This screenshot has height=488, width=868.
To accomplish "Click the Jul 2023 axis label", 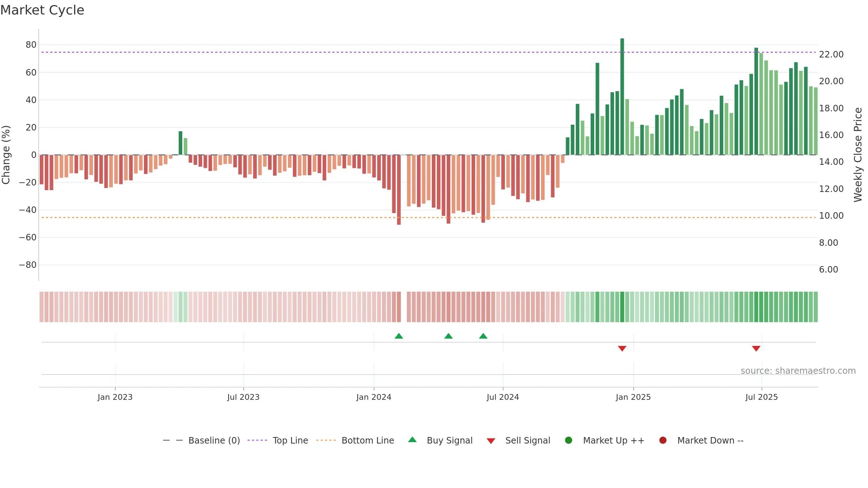I will 243,397.
